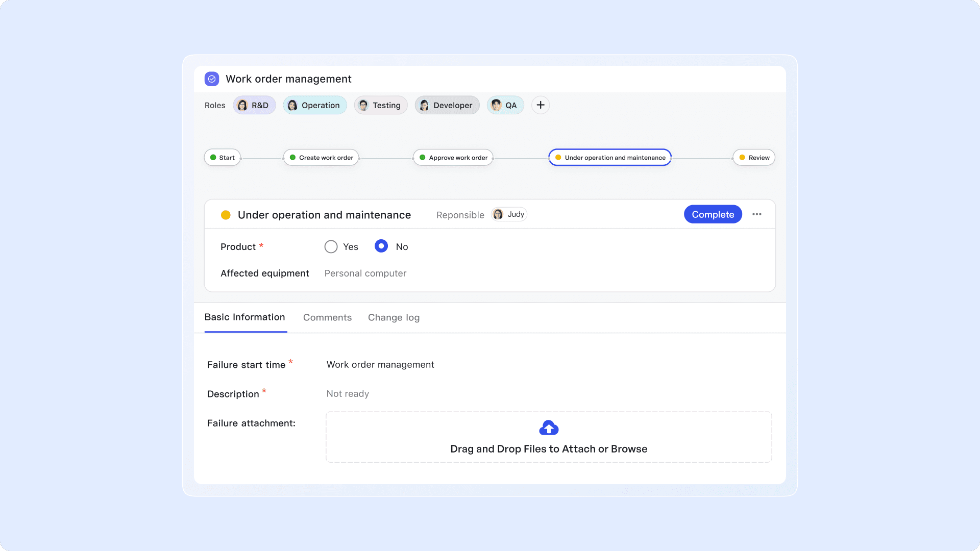Image resolution: width=980 pixels, height=551 pixels.
Task: Click the cloud upload icon
Action: coord(549,428)
